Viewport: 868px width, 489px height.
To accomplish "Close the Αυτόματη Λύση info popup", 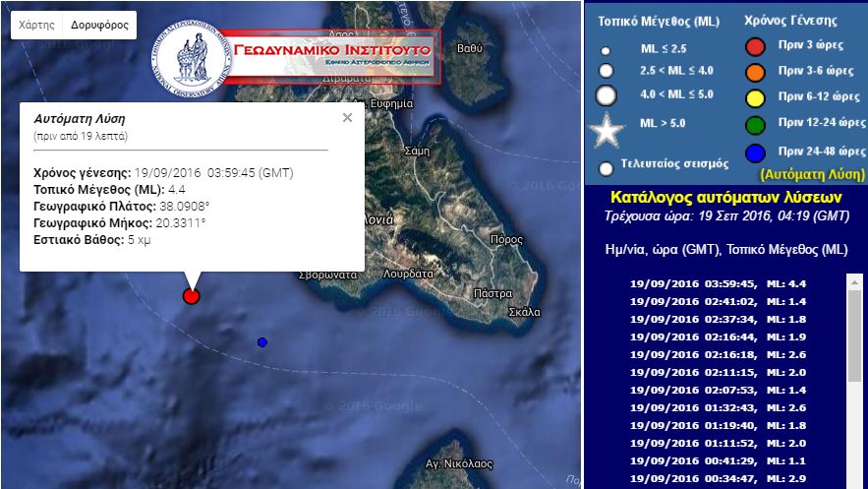I will click(x=347, y=118).
